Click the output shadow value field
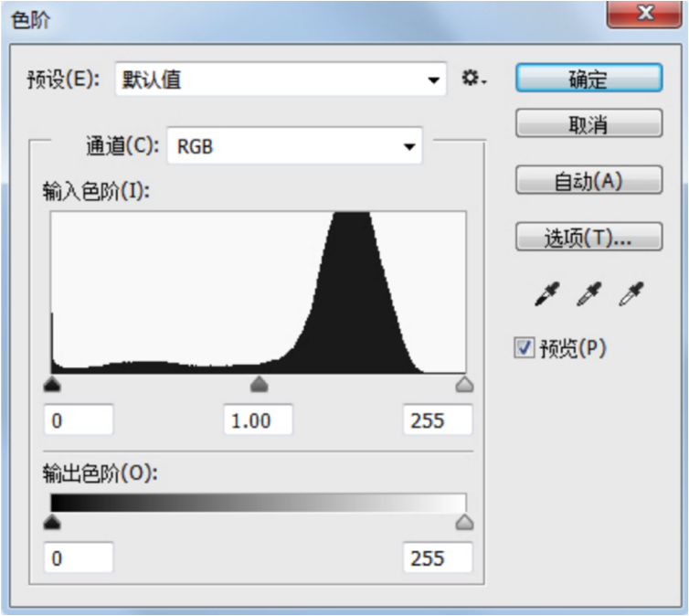Screen dimensions: 689x616 (x=79, y=558)
